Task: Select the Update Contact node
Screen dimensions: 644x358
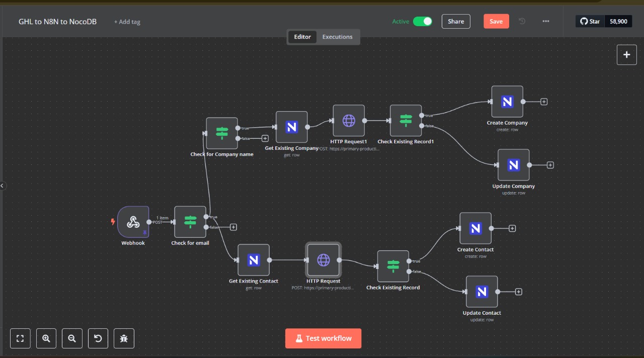Action: click(481, 292)
